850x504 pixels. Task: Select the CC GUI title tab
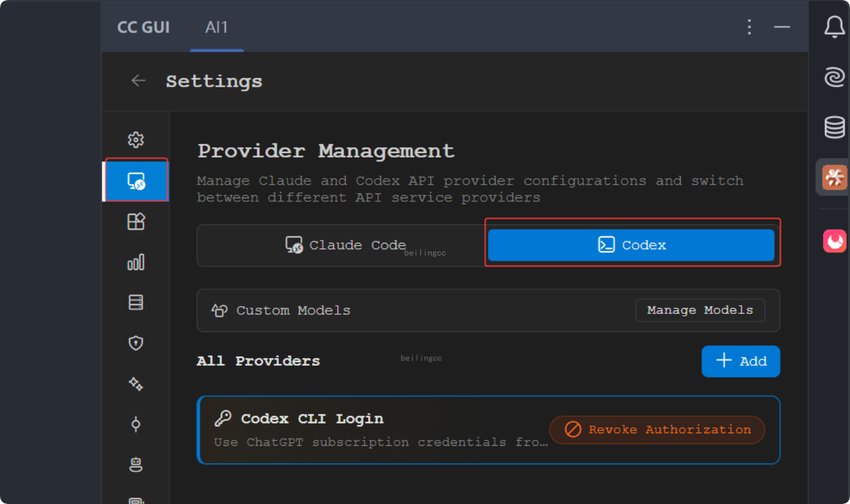click(x=143, y=27)
